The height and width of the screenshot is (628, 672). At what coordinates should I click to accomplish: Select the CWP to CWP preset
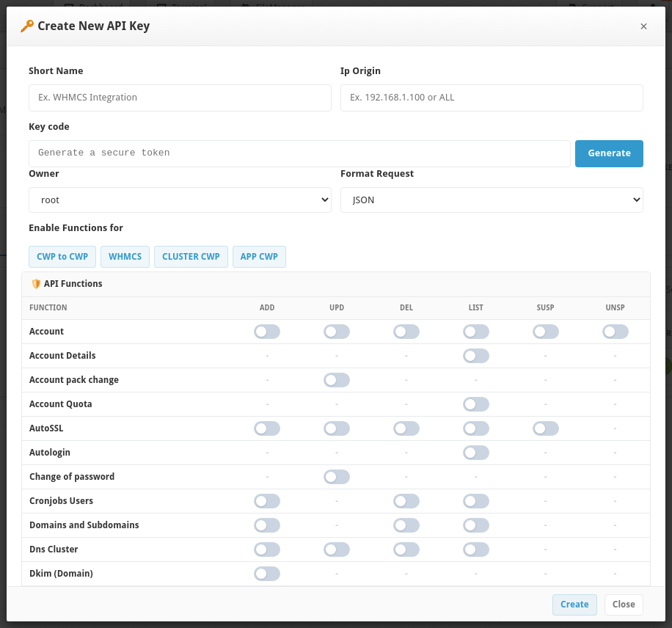tap(62, 257)
